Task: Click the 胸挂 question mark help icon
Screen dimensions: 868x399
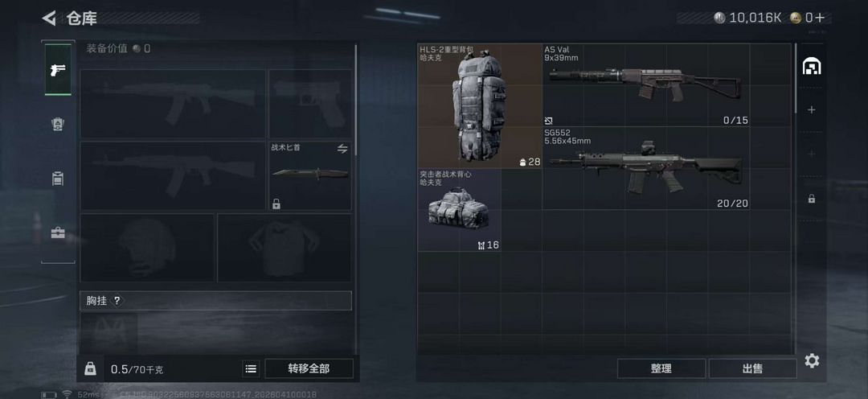Action: pyautogui.click(x=117, y=301)
